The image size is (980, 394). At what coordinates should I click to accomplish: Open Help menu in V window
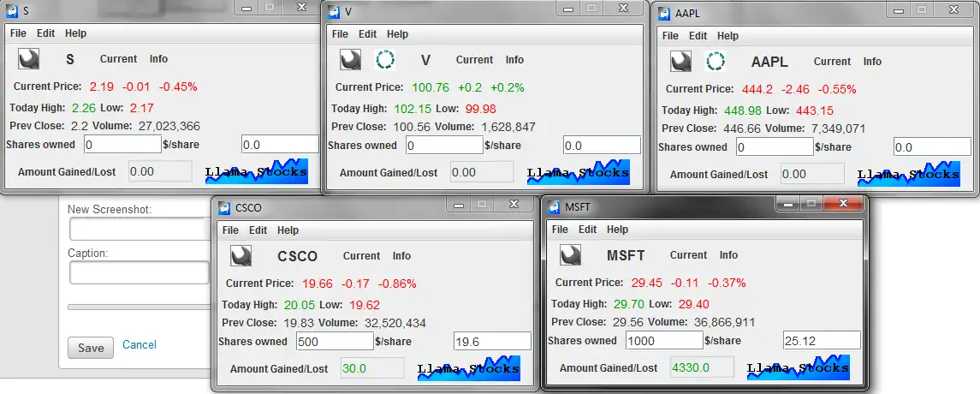397,34
